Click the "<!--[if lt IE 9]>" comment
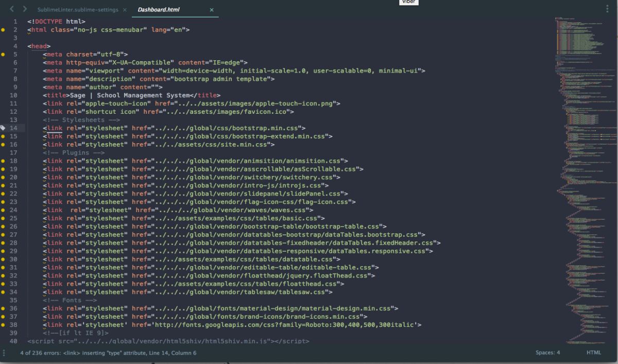The image size is (618, 364). tap(76, 333)
